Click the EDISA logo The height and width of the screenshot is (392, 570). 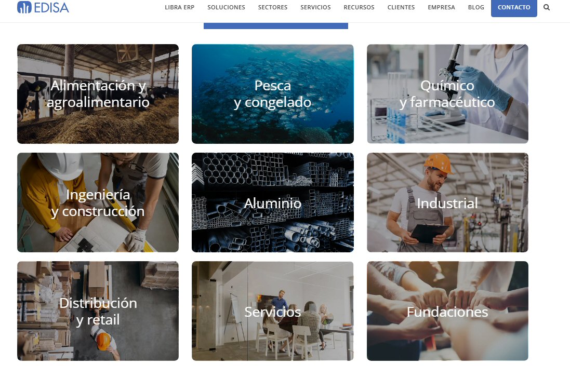click(x=43, y=7)
